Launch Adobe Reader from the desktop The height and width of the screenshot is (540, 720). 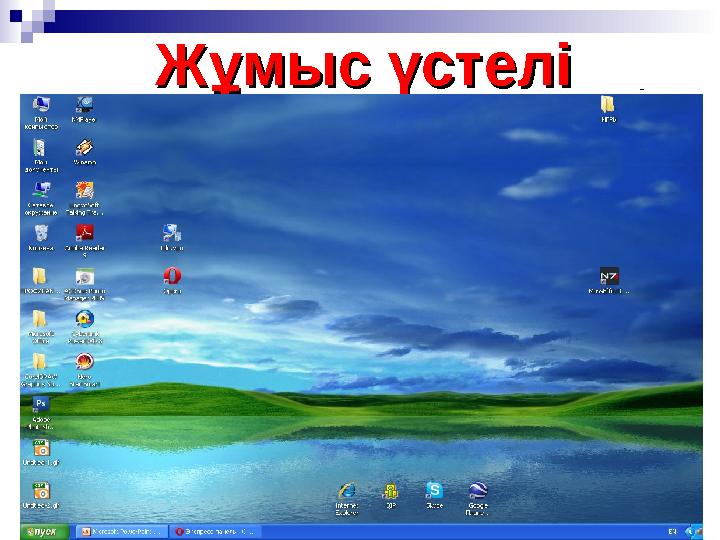[x=84, y=233]
